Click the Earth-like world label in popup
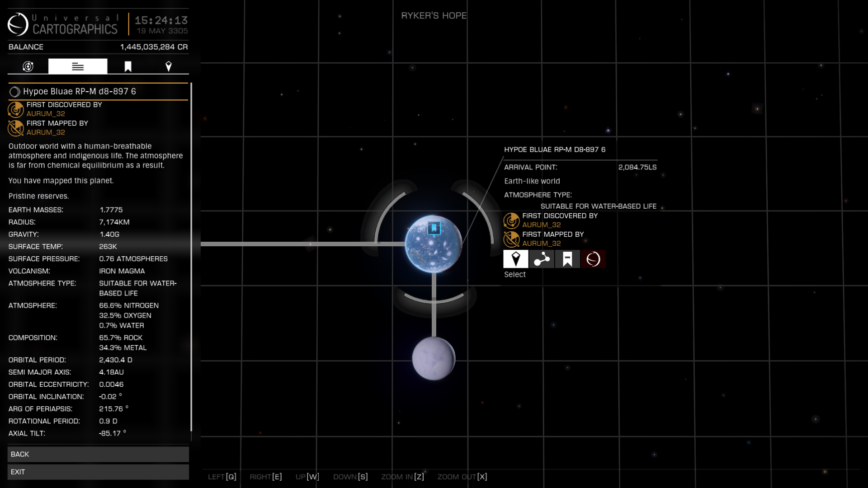The width and height of the screenshot is (868, 488). [x=532, y=181]
